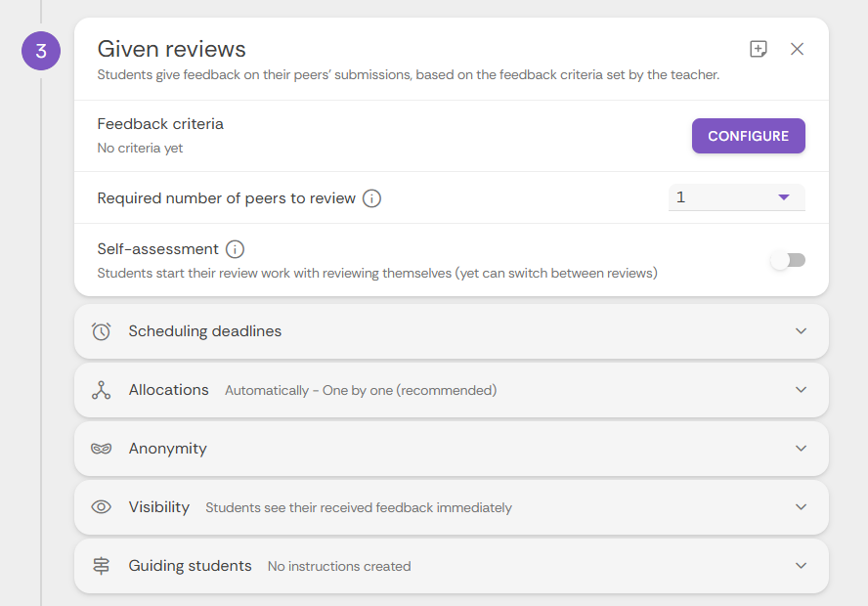Viewport: 868px width, 606px height.
Task: Expand the Allocations section chevron
Action: pos(801,390)
